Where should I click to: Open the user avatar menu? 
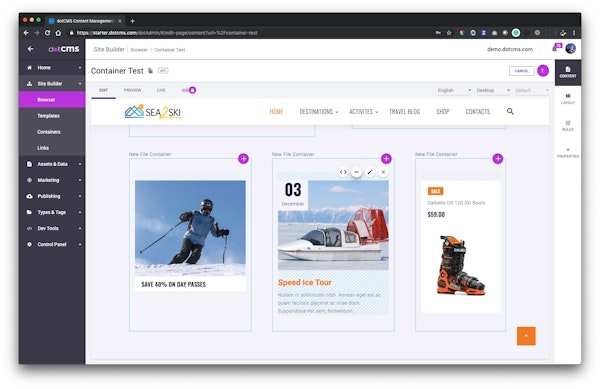tap(571, 49)
